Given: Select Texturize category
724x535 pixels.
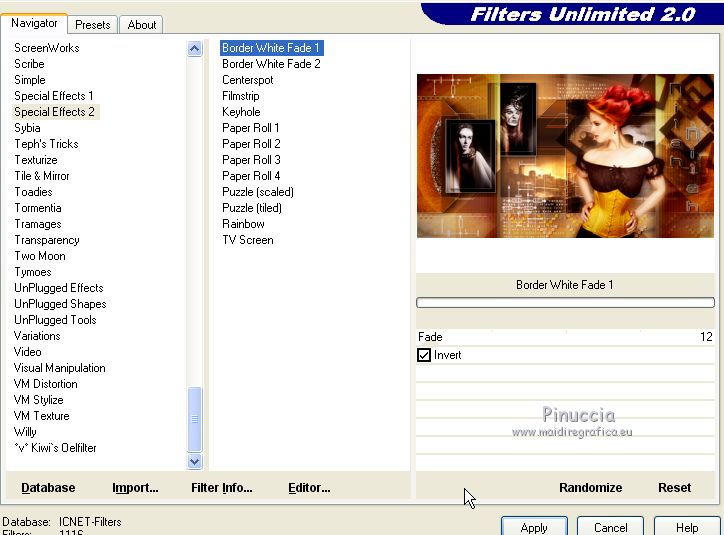Looking at the screenshot, I should click(36, 160).
